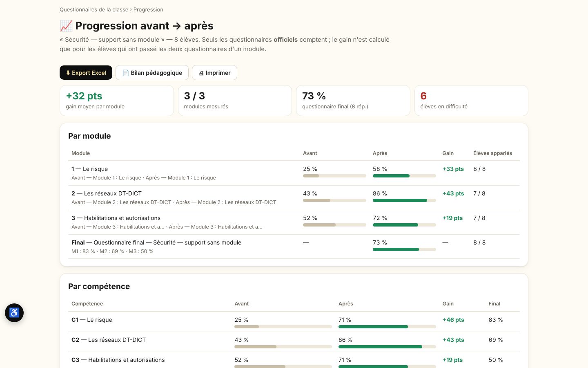The height and width of the screenshot is (368, 588).
Task: Open the accessibility options widget
Action: click(14, 313)
